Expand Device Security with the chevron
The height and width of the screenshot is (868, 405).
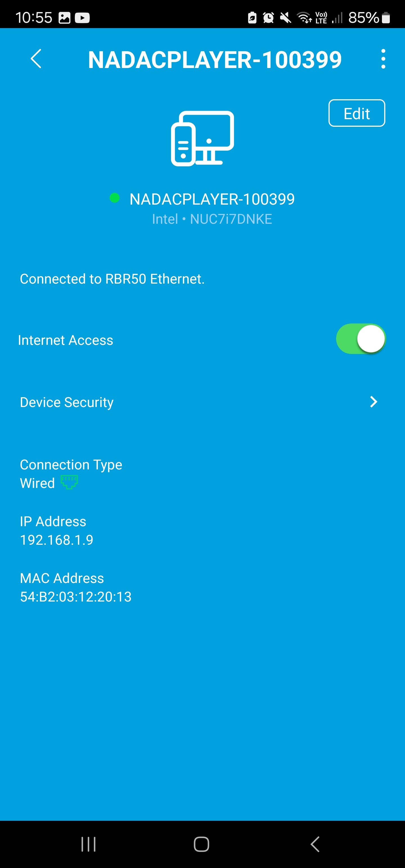pyautogui.click(x=373, y=402)
